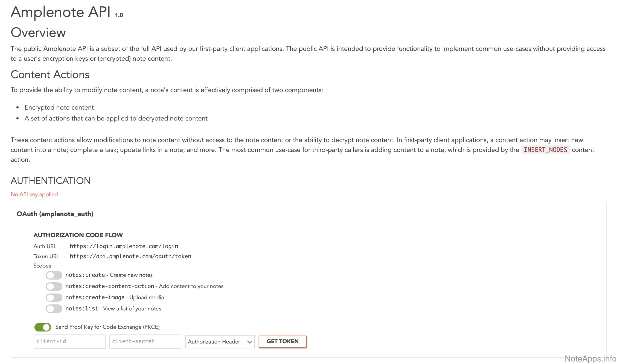Viewport: 617px width, 364px height.
Task: Focus the client-id input field
Action: (69, 342)
